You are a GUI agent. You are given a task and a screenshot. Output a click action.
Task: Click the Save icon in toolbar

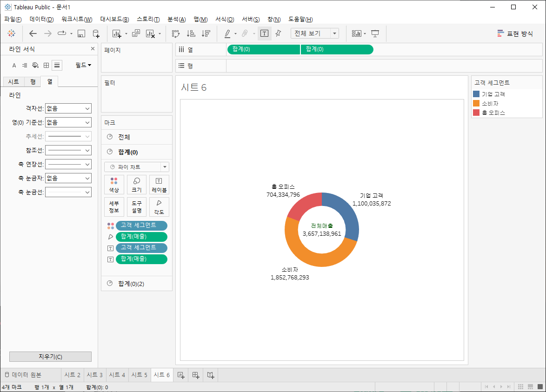click(81, 33)
